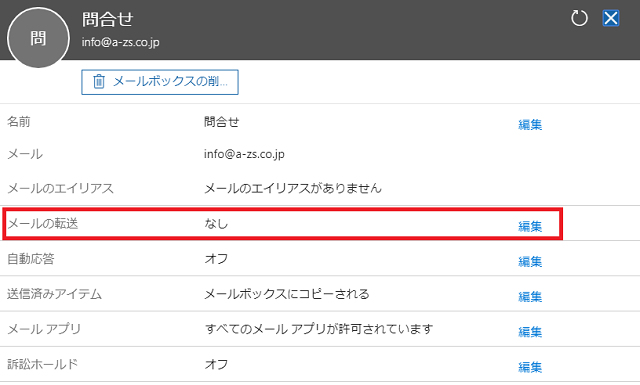Click the メール アプリ label
The width and height of the screenshot is (640, 385).
tap(44, 329)
